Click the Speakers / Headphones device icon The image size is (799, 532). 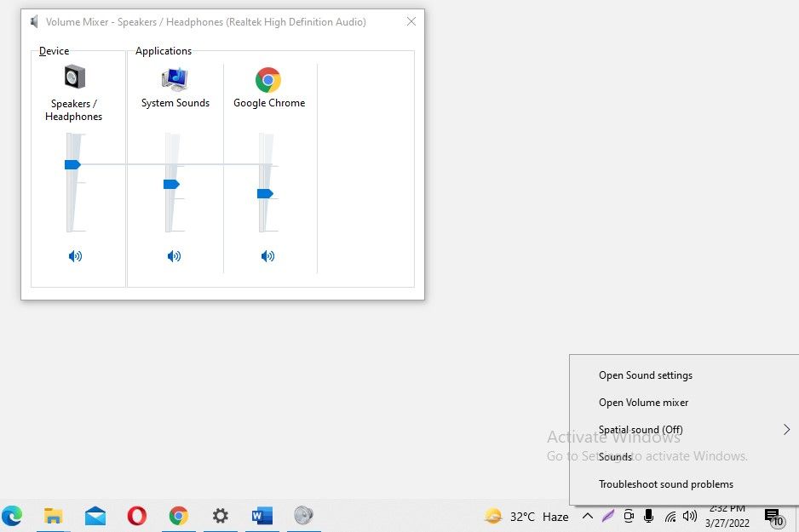pos(75,77)
